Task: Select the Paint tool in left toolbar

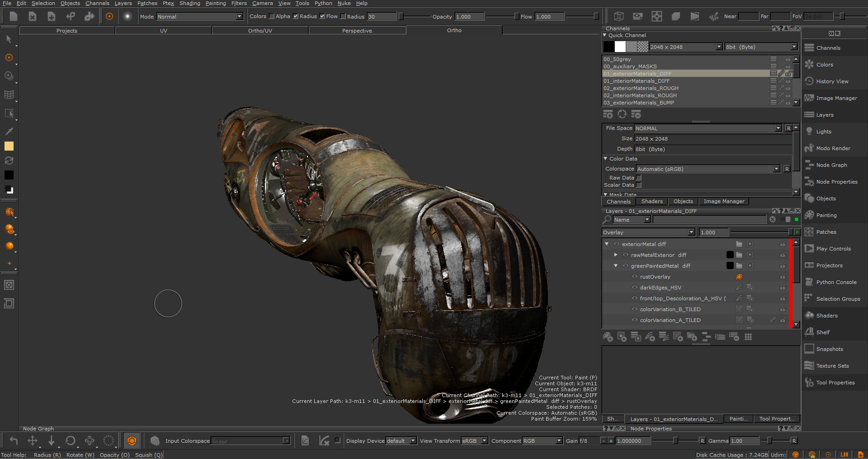Action: 9,57
